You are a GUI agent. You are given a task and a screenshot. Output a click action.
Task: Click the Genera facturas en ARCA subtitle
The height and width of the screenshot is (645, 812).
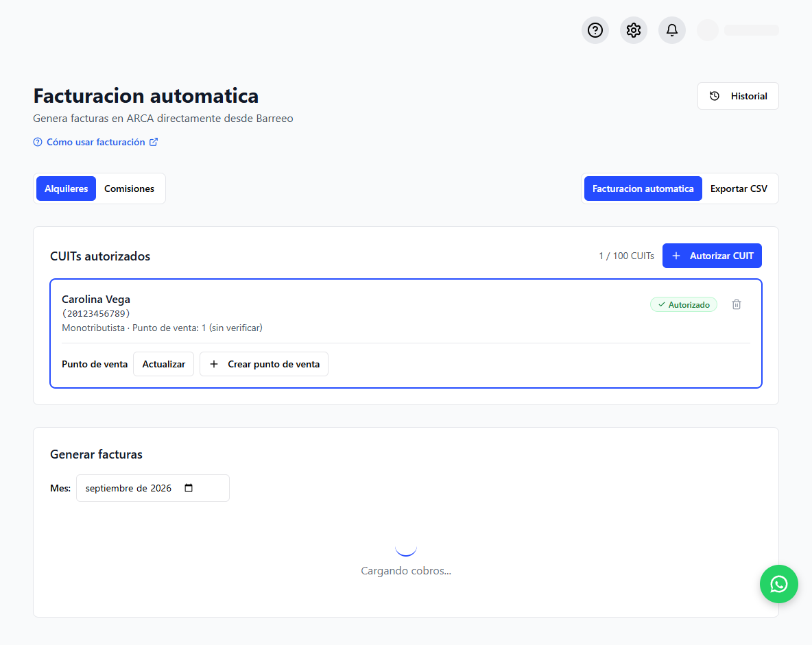(x=163, y=118)
